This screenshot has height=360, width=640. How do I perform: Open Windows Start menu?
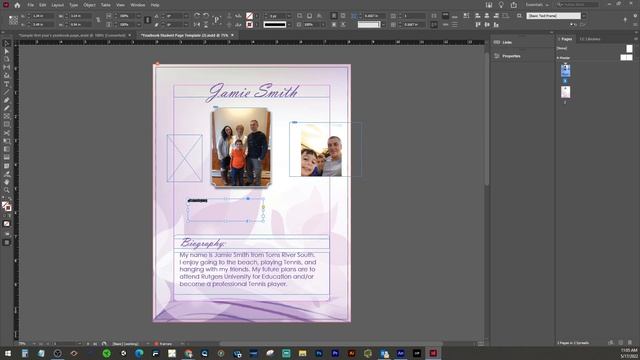[8, 353]
